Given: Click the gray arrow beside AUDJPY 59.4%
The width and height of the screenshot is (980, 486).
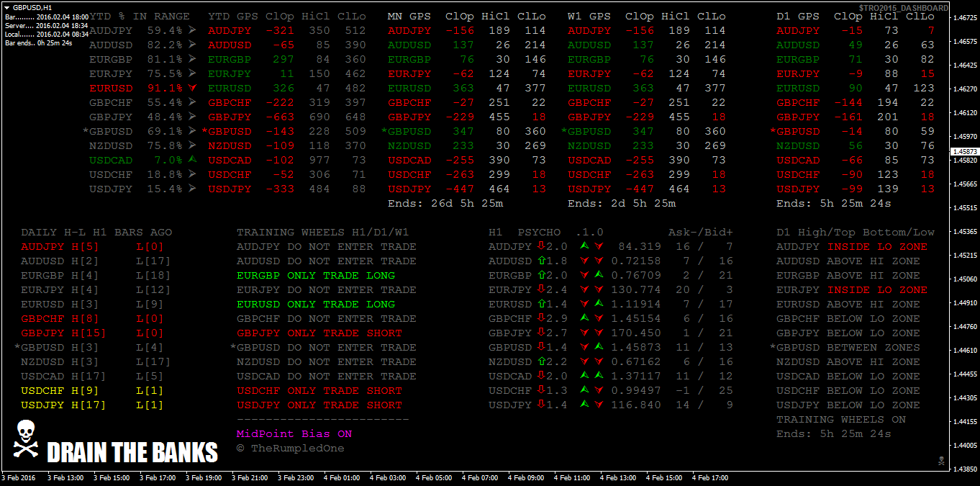Looking at the screenshot, I should pos(191,30).
